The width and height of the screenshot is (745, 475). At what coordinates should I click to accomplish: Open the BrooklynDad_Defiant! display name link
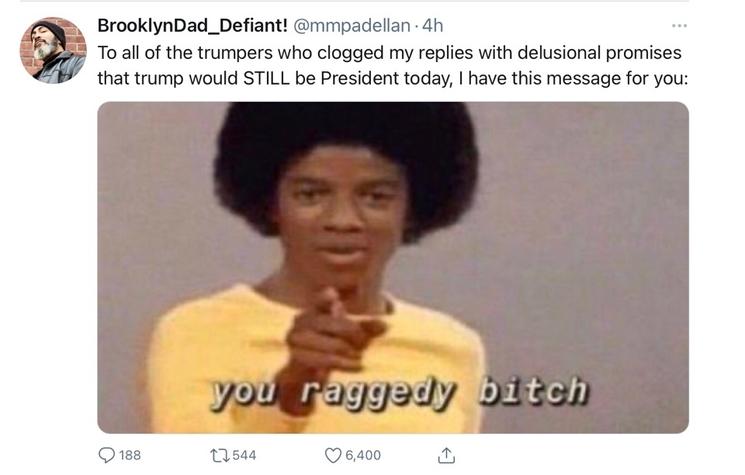coord(192,26)
